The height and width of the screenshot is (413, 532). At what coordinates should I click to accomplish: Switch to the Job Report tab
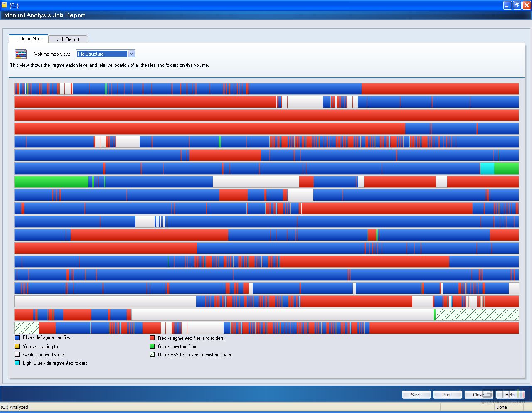point(68,39)
